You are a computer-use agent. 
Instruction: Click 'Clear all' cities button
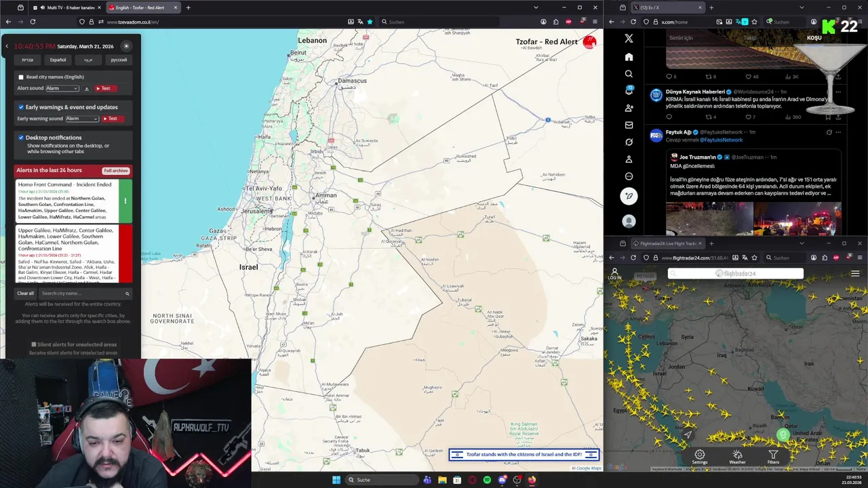tap(25, 293)
